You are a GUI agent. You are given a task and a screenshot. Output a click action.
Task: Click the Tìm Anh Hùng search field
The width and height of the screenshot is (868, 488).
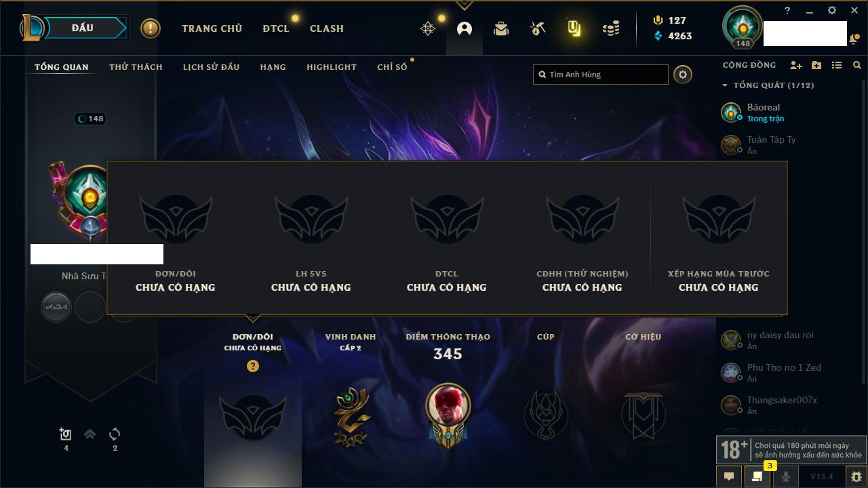[x=601, y=75]
